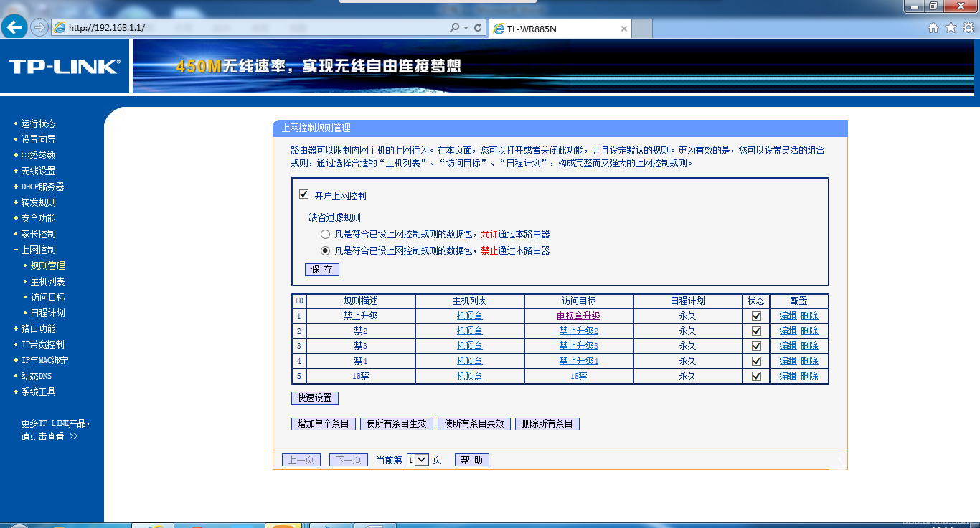Open the browser tools gear icon
This screenshot has height=528, width=980.
coord(969,28)
